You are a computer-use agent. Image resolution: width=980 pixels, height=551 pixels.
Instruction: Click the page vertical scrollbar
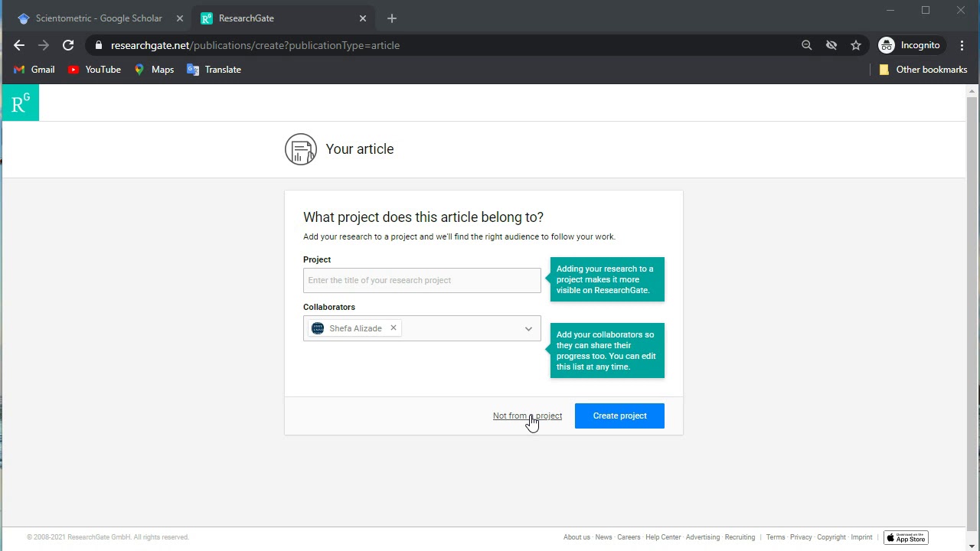coord(972,306)
